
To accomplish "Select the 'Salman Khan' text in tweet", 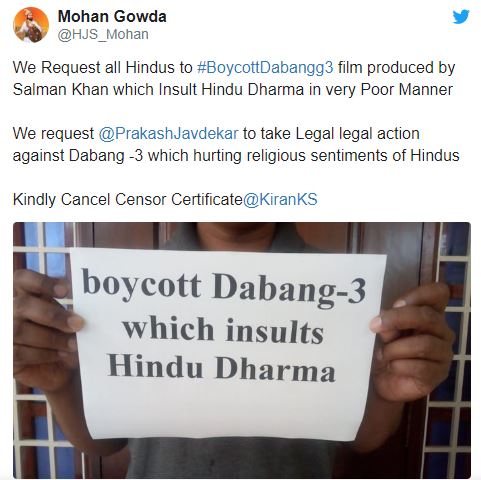I will click(x=61, y=89).
